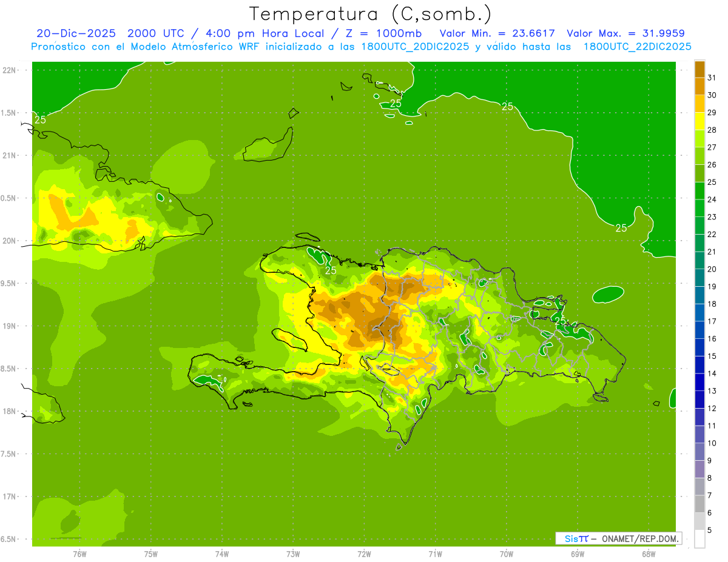Click legend swatch between 5 and 6

pos(699,521)
